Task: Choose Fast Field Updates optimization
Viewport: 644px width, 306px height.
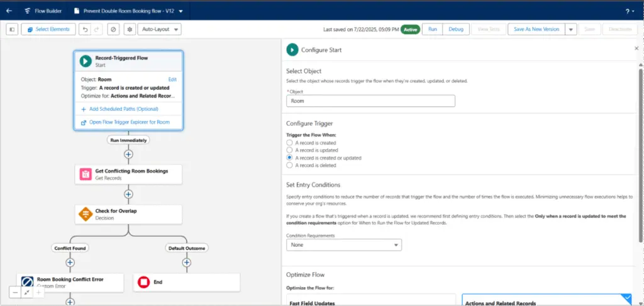Action: tap(371, 300)
